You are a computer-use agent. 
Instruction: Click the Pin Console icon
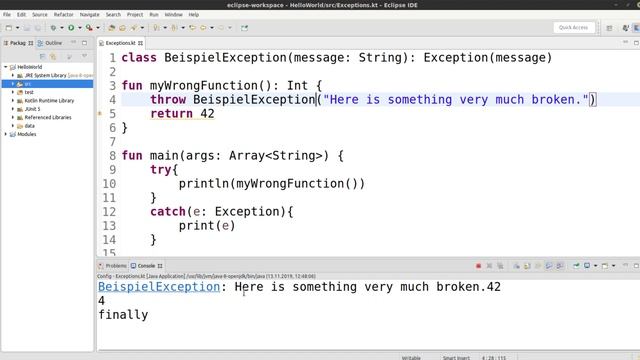(576, 266)
